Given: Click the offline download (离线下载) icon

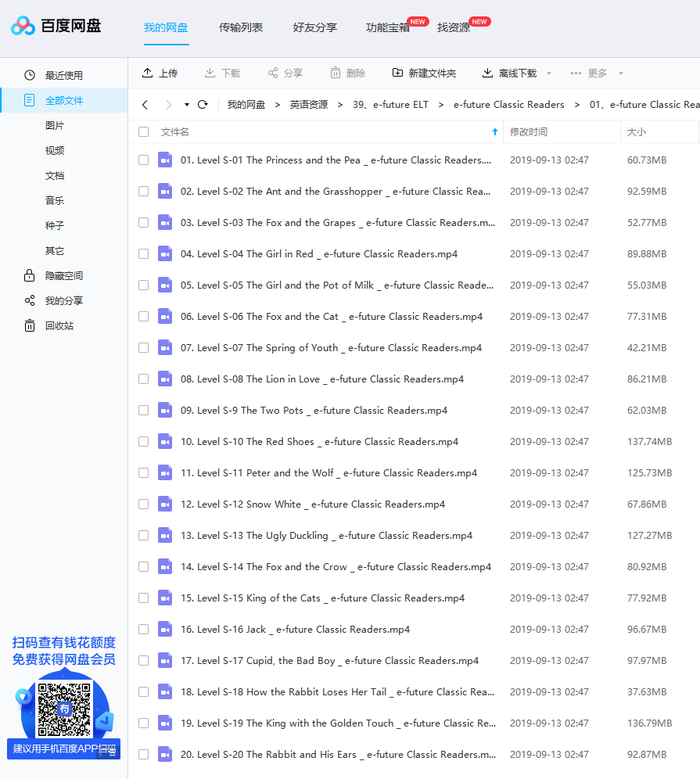Looking at the screenshot, I should [x=488, y=73].
